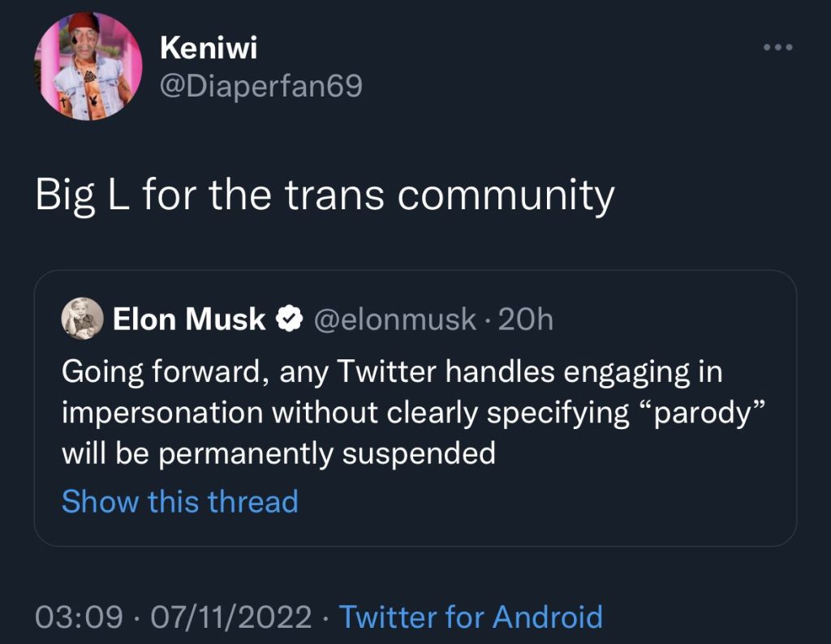Open the @elonmusk handle in quoted tweet
Screen dimensions: 831x644
pos(395,320)
